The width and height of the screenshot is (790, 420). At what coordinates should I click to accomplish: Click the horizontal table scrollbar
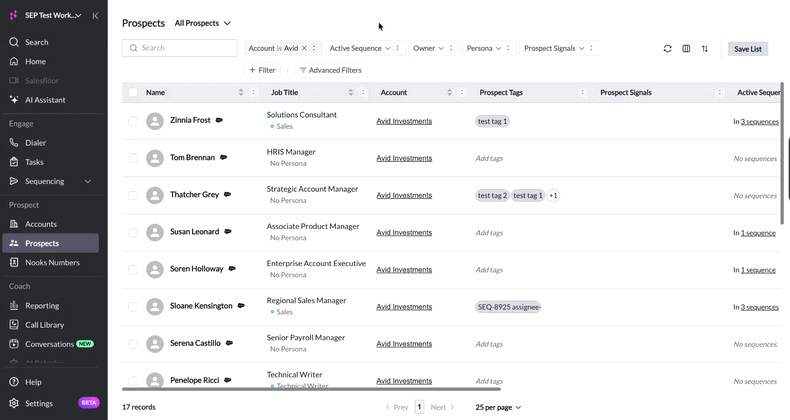311,389
